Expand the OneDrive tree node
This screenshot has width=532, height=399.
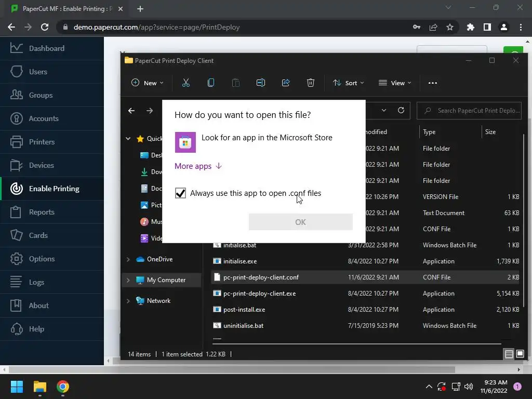click(x=128, y=259)
